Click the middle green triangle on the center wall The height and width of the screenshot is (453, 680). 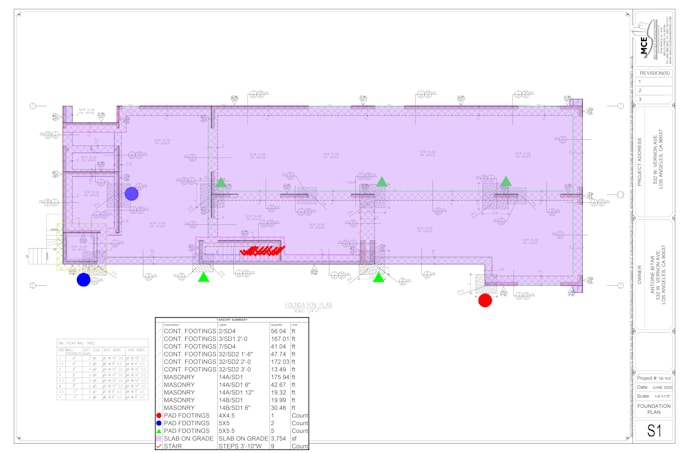382,182
